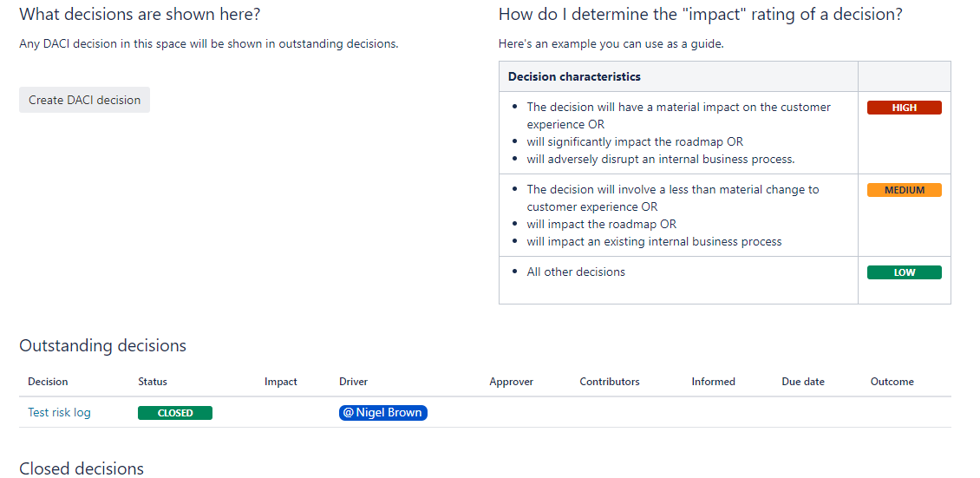The image size is (980, 478).
Task: Sort by the Status column header
Action: pos(153,382)
